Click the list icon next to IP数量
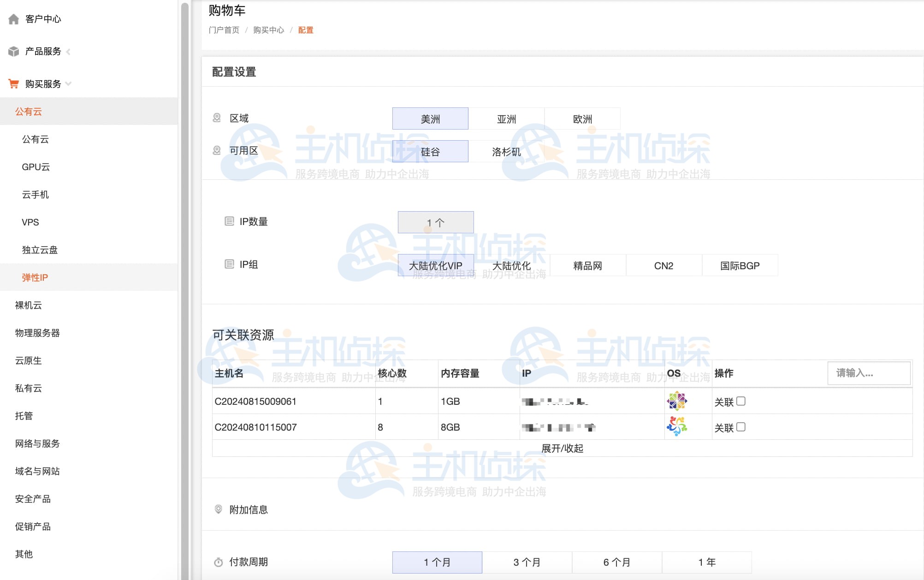This screenshot has height=580, width=924. pyautogui.click(x=229, y=220)
